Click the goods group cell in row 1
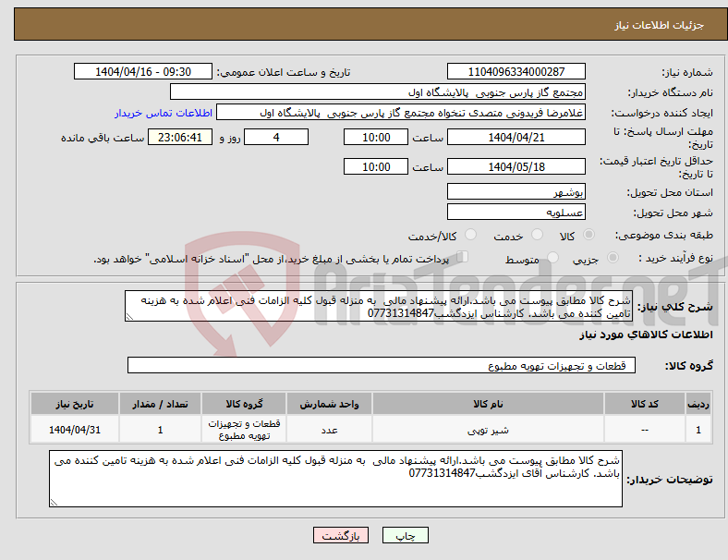Screen dimensions: 728x560 click(244, 430)
